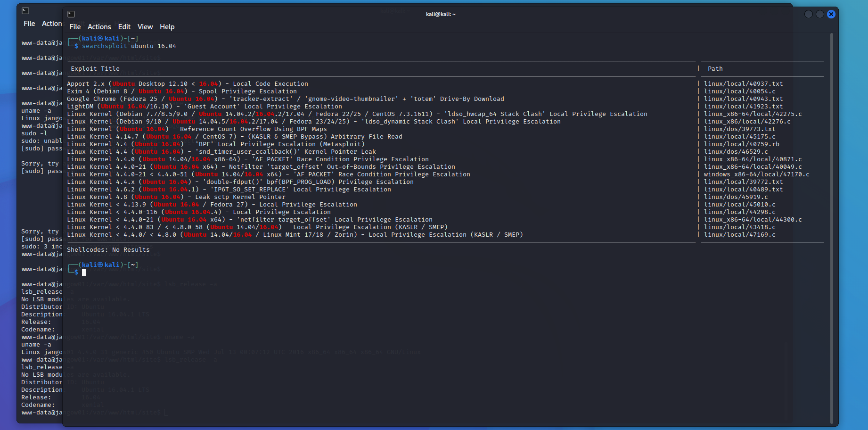Click the path windows_x86-64/local/47170.c
The image size is (868, 430).
pos(757,174)
